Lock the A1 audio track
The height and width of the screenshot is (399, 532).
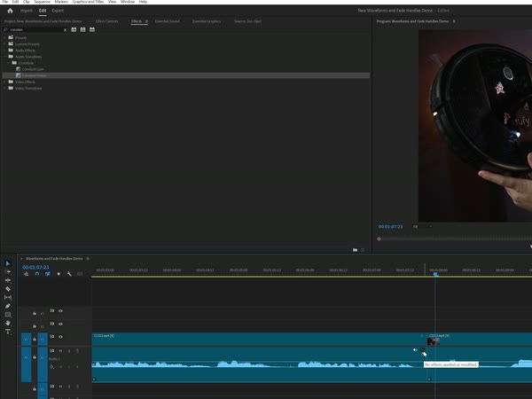pos(35,357)
